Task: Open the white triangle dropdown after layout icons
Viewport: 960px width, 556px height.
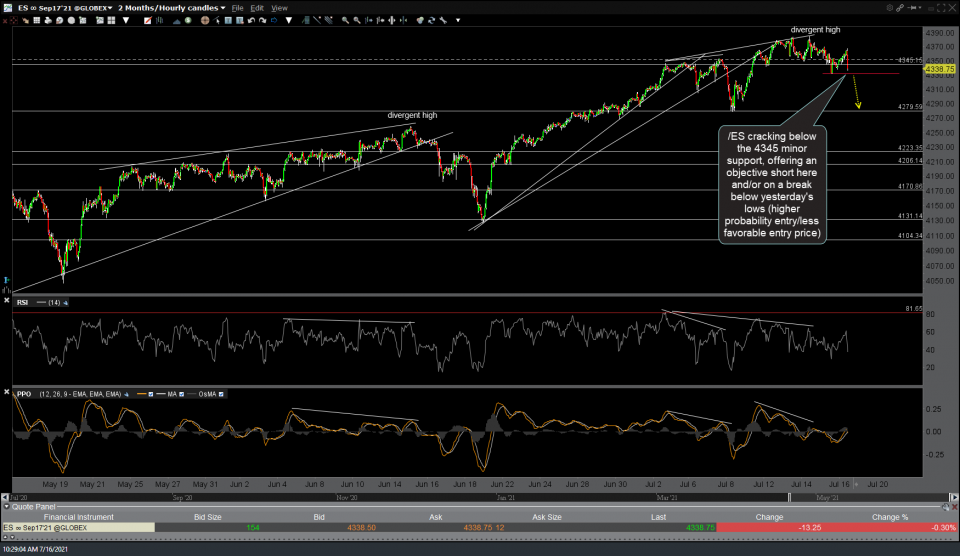Action: point(126,20)
